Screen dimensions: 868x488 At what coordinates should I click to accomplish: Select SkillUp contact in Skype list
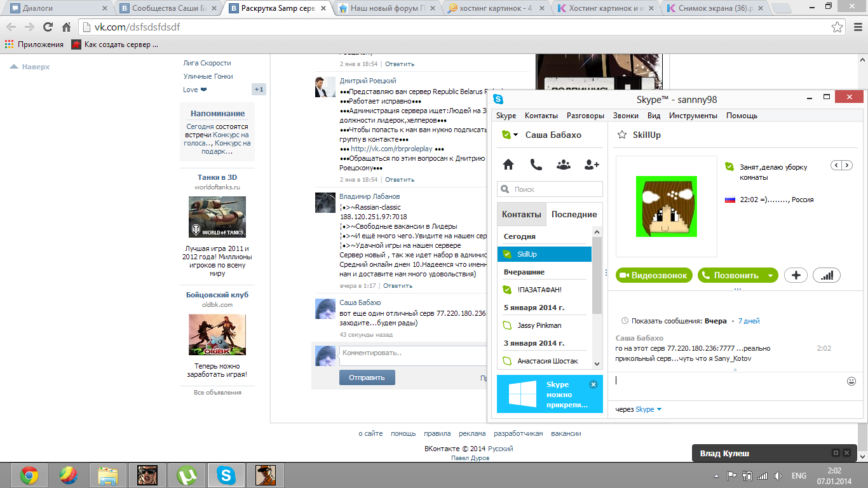[545, 254]
